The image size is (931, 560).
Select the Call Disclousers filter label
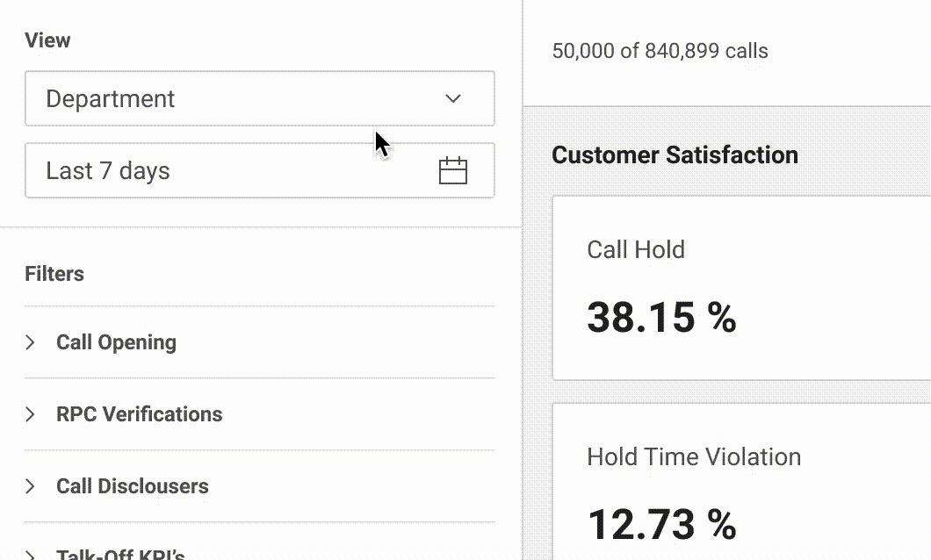coord(132,486)
